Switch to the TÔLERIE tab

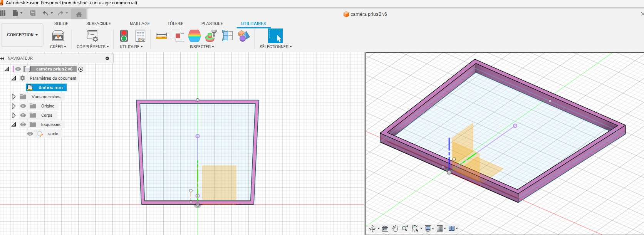(x=175, y=23)
